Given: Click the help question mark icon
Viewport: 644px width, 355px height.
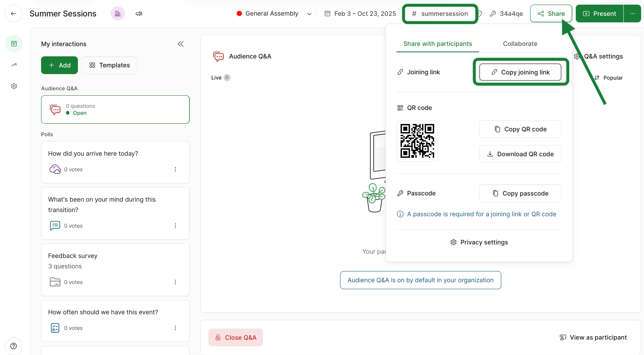Looking at the screenshot, I should pos(13,346).
